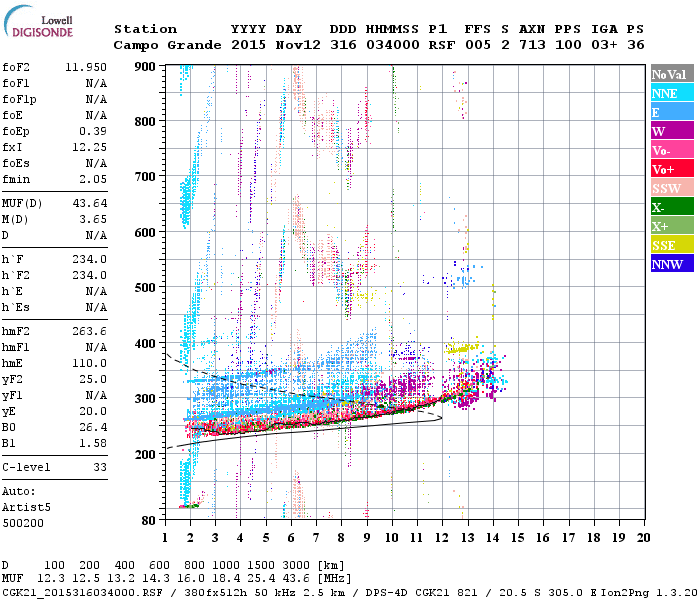Click the 500200 code under Artist5
This screenshot has width=700, height=600.
23,523
